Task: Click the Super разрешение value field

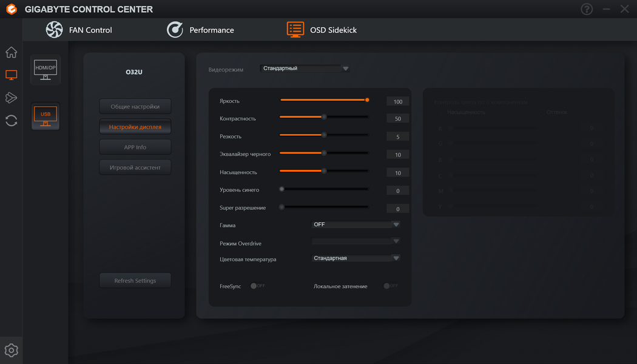Action: pyautogui.click(x=398, y=209)
